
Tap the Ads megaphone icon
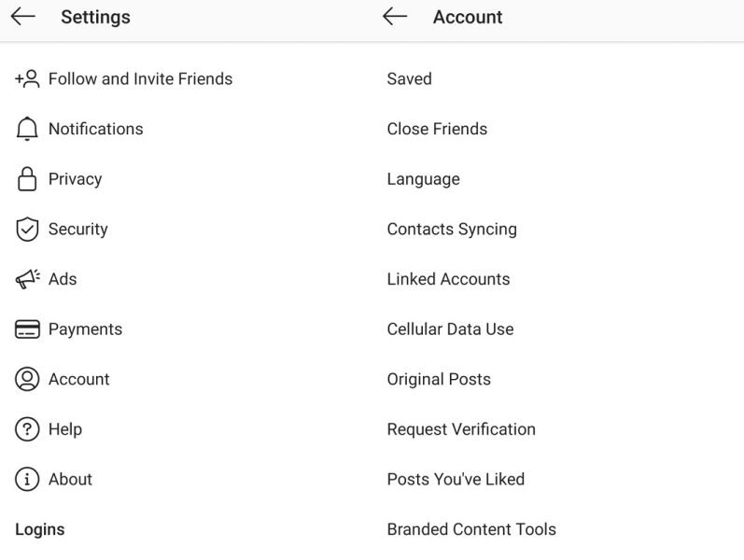(27, 279)
